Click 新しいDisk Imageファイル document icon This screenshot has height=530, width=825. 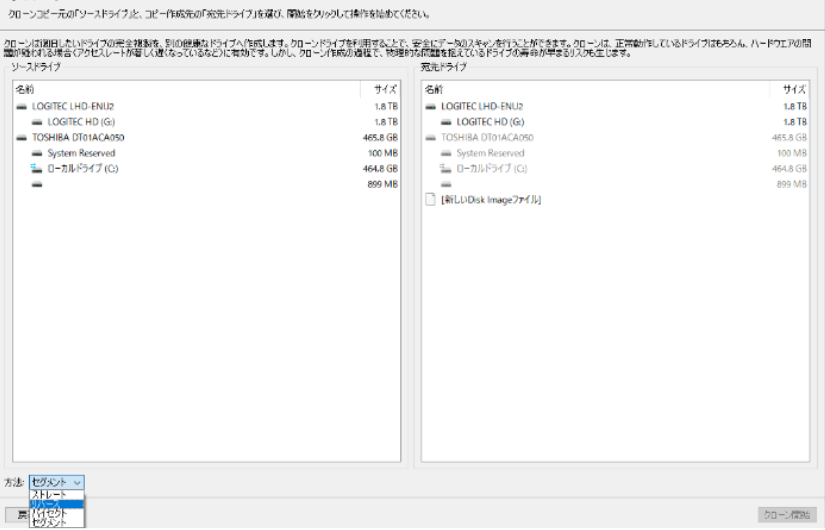pyautogui.click(x=431, y=200)
